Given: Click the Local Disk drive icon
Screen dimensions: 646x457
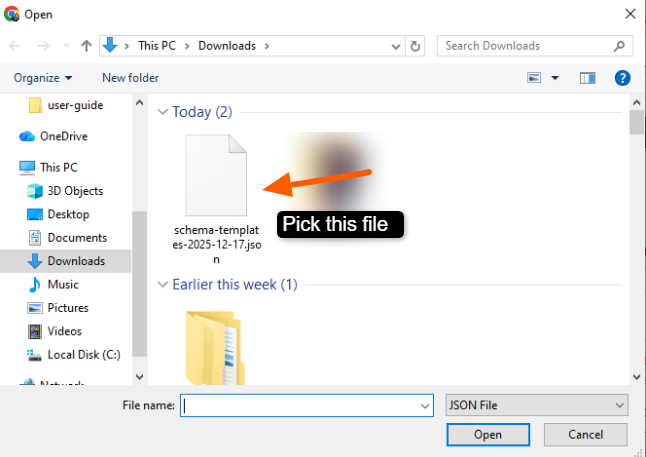Looking at the screenshot, I should pyautogui.click(x=34, y=355).
